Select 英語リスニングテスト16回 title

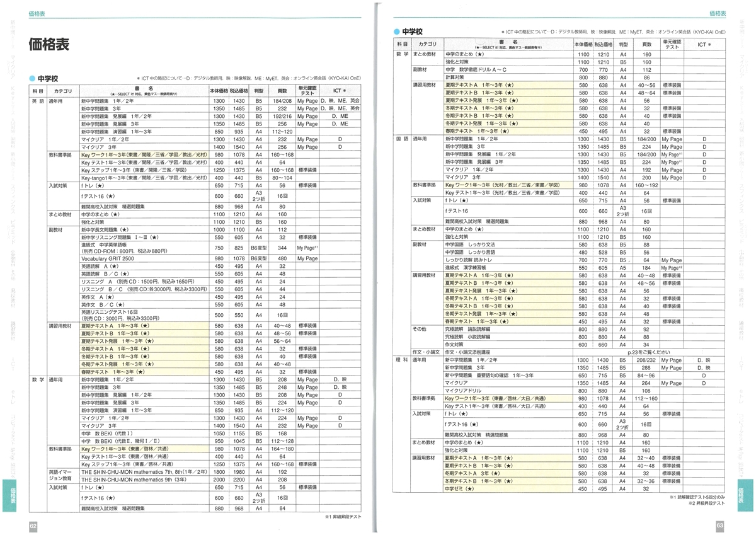pyautogui.click(x=108, y=311)
